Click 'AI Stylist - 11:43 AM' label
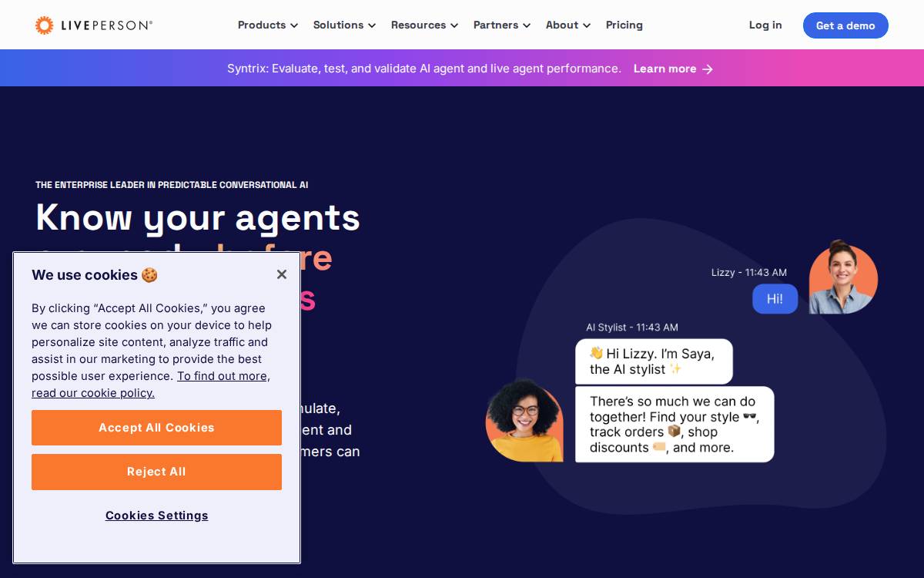This screenshot has height=578, width=924. click(632, 328)
